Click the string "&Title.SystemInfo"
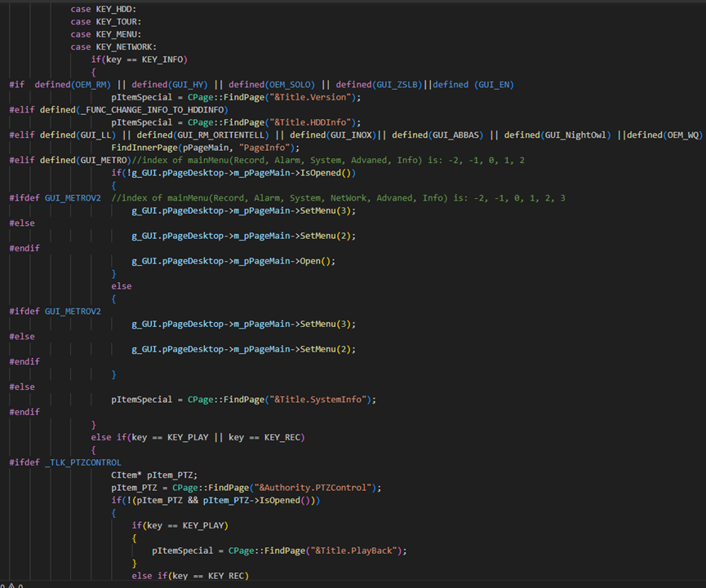This screenshot has width=706, height=588. pyautogui.click(x=317, y=400)
